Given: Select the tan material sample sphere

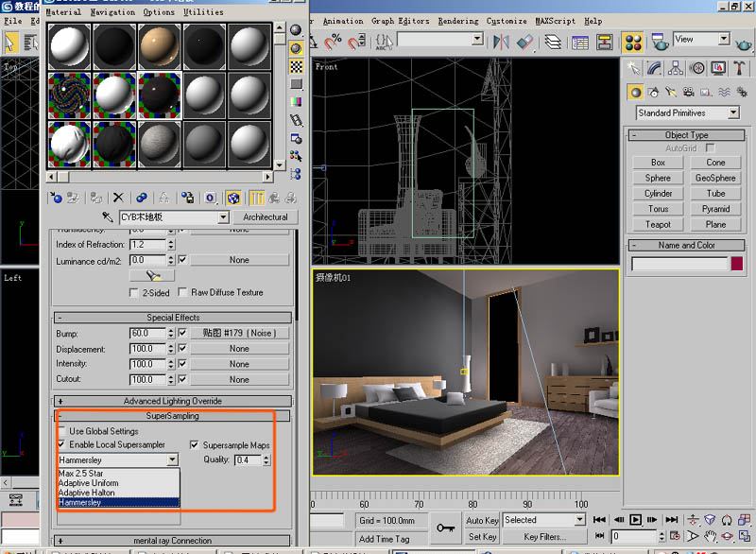Looking at the screenshot, I should pyautogui.click(x=159, y=46).
